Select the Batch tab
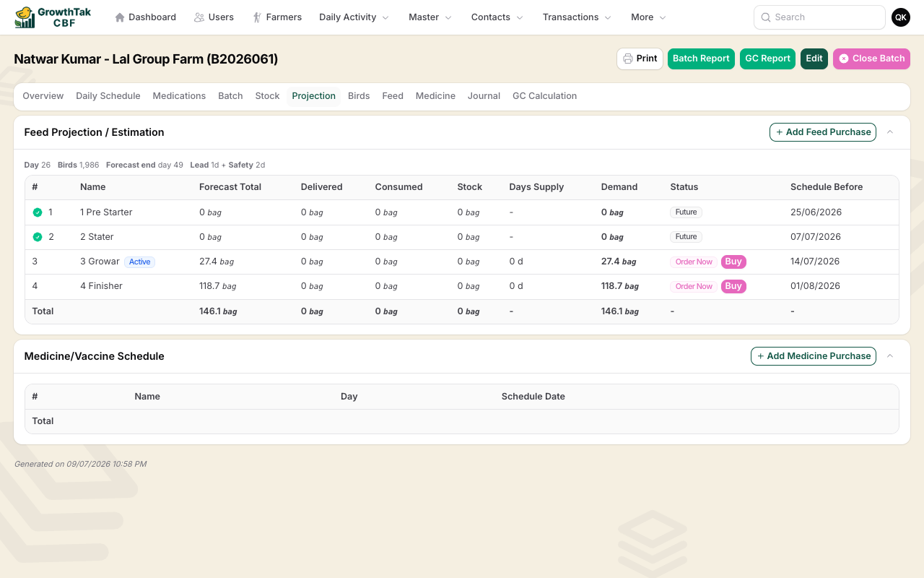 [x=230, y=96]
